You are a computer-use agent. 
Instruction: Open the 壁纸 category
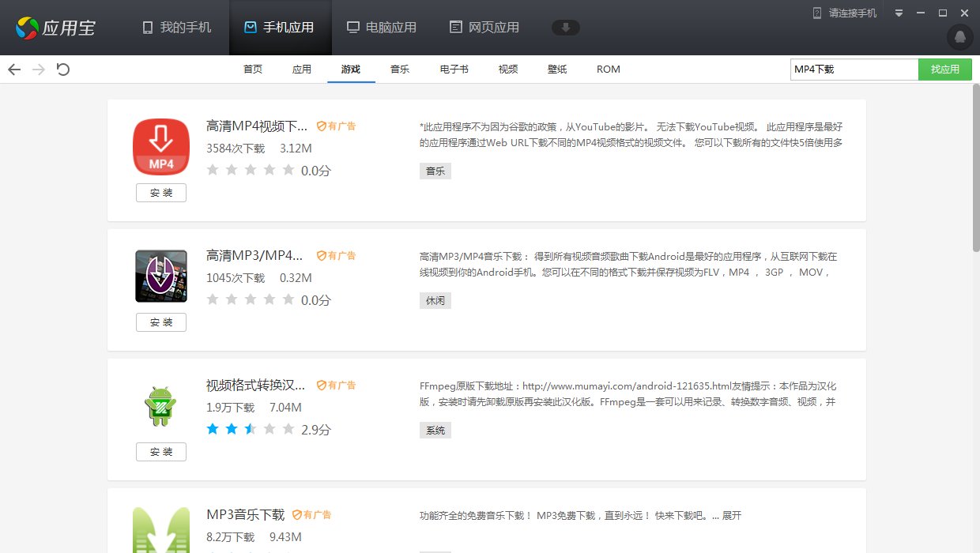point(557,69)
